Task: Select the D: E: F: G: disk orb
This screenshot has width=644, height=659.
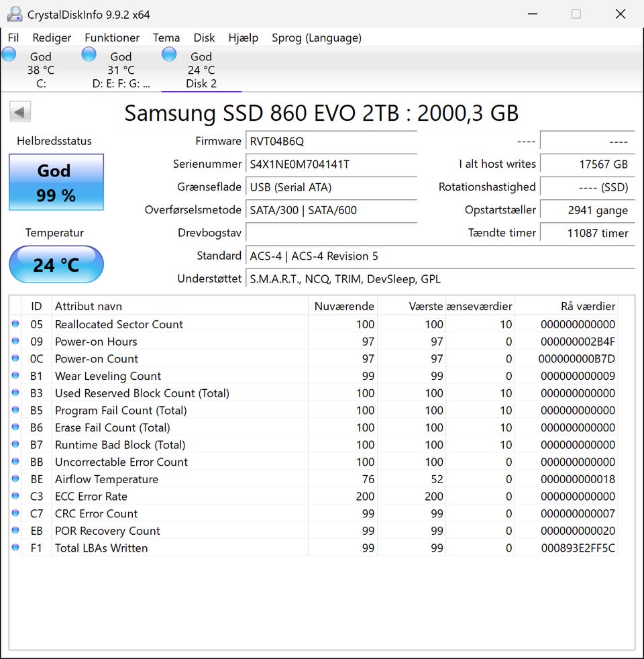Action: [x=89, y=54]
